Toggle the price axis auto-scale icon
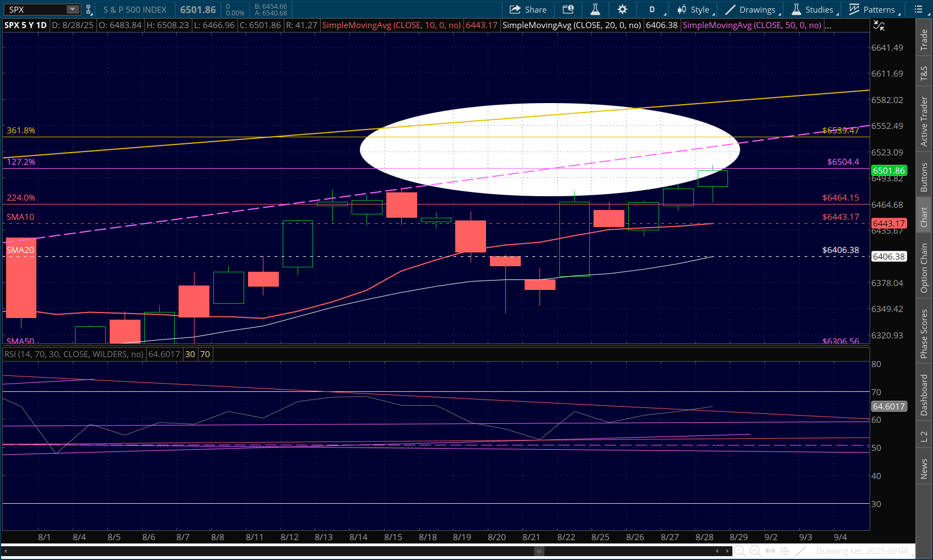Viewport: 933px width, 560px height. pyautogui.click(x=878, y=25)
